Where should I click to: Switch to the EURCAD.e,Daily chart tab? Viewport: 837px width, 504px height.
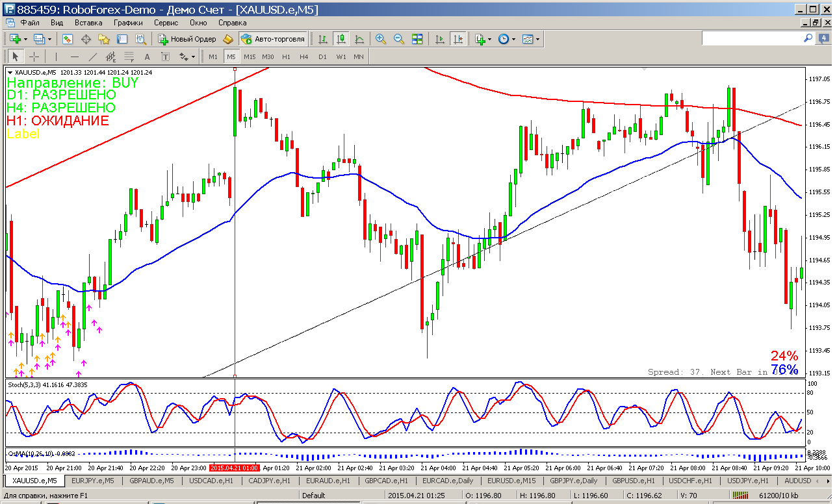[448, 481]
